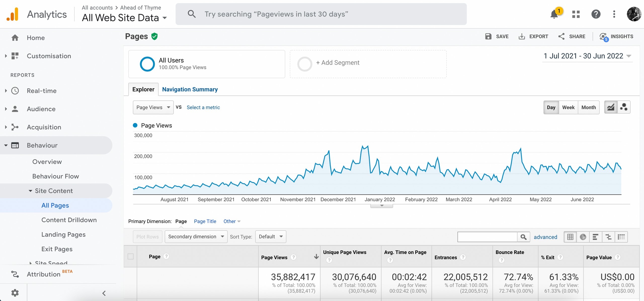
Task: Click the advanced filter link
Action: (545, 237)
